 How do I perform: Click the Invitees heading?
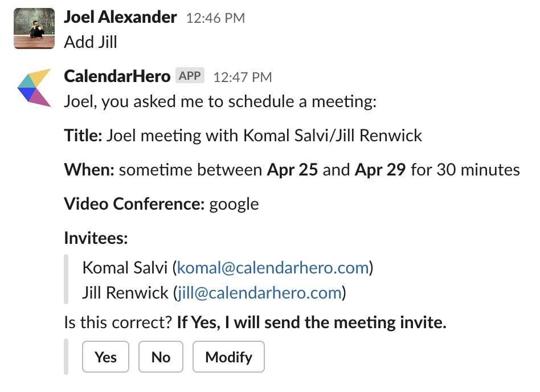coord(96,238)
